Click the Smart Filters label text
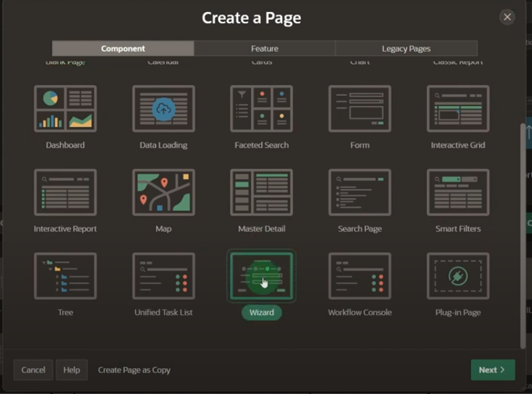Image resolution: width=532 pixels, height=394 pixels. tap(458, 229)
